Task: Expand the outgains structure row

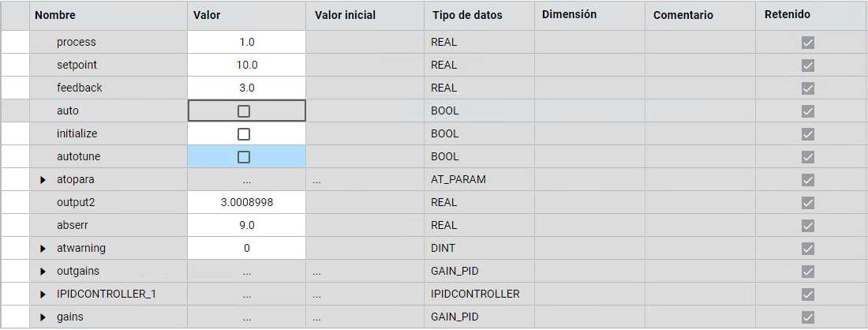Action: 43,272
